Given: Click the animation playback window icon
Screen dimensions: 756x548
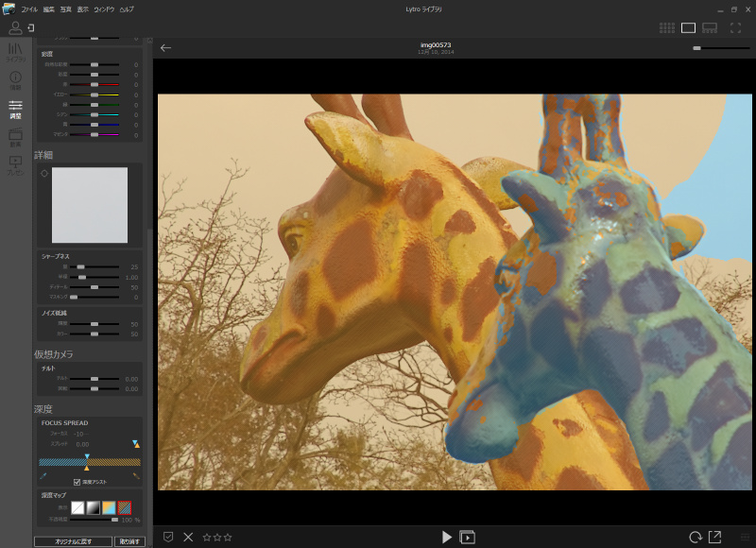Looking at the screenshot, I should click(x=467, y=537).
